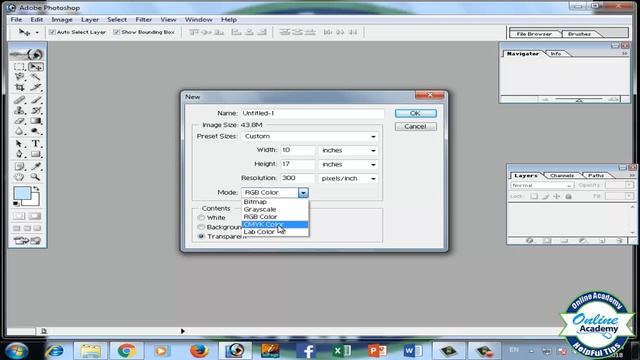The image size is (640, 360).
Task: Select the Rectangle shape tool
Action: pos(36,154)
